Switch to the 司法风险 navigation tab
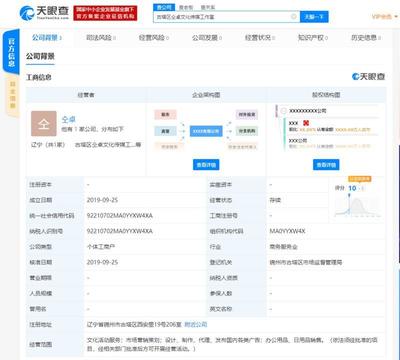Image resolution: width=400 pixels, height=360 pixels. click(100, 38)
